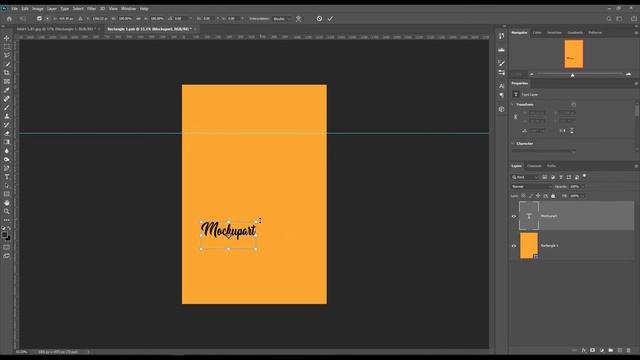Toggle Quick Mask mode
The image size is (640, 360).
pos(7,247)
